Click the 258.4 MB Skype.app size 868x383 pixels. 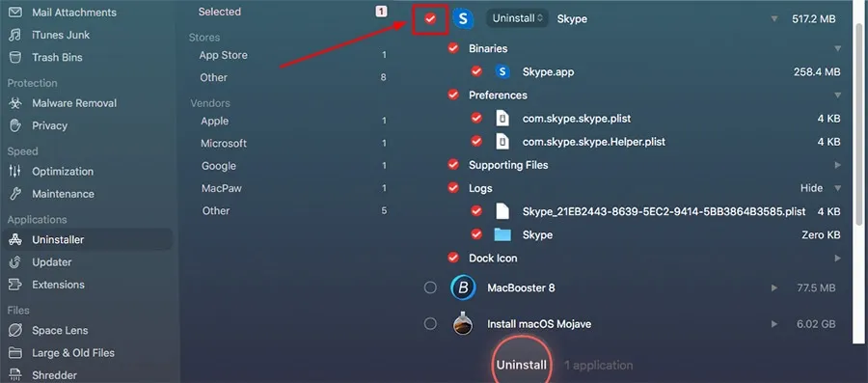point(817,72)
